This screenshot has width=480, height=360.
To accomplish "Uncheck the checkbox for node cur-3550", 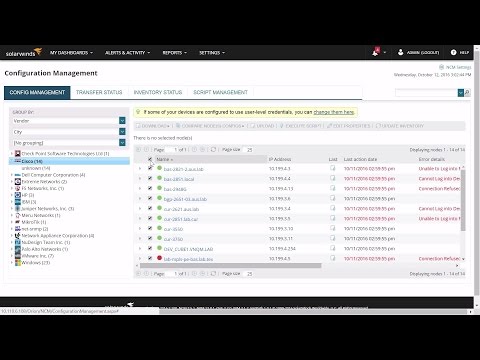I will [x=150, y=228].
